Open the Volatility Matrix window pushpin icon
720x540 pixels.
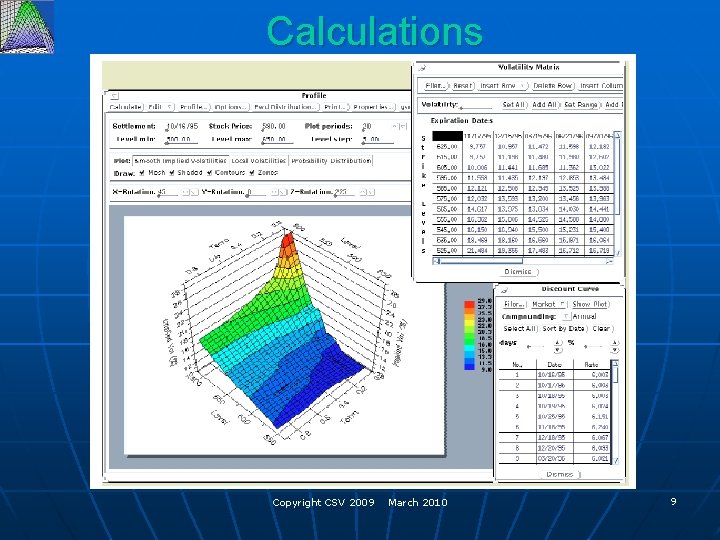422,68
